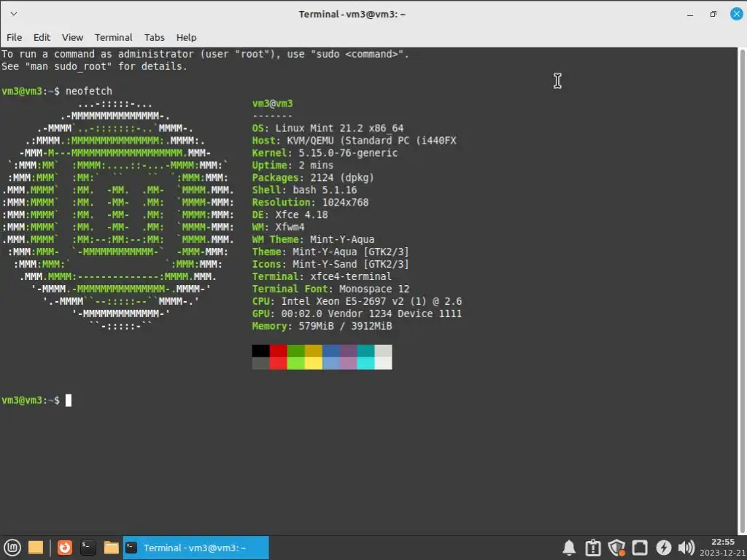The height and width of the screenshot is (560, 747).
Task: Launch the terminal emulator panel launcher
Action: tap(88, 548)
